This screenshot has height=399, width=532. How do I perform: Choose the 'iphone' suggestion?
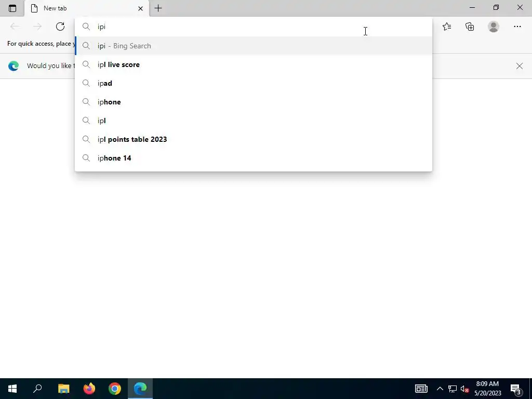tap(254, 102)
